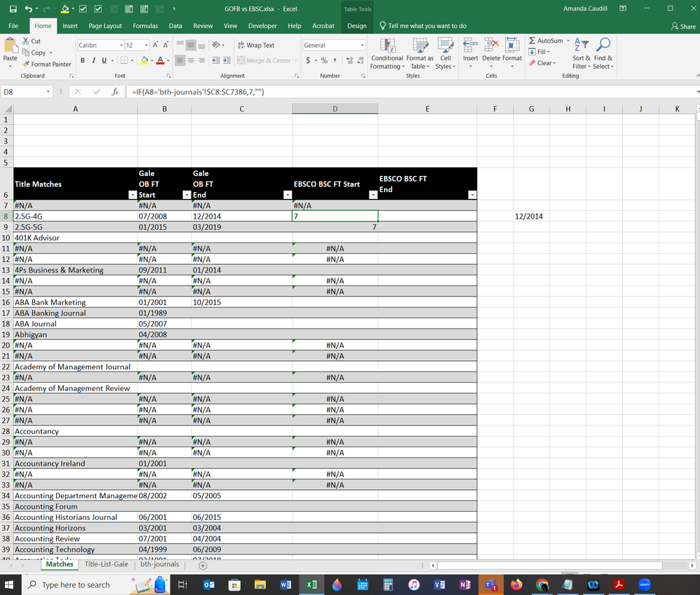The image size is (700, 595).
Task: Decrease Decimal places
Action: pyautogui.click(x=360, y=60)
